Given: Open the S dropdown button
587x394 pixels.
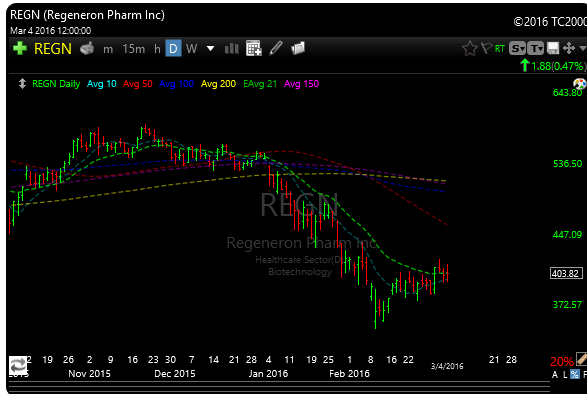Looking at the screenshot, I should pyautogui.click(x=517, y=48).
